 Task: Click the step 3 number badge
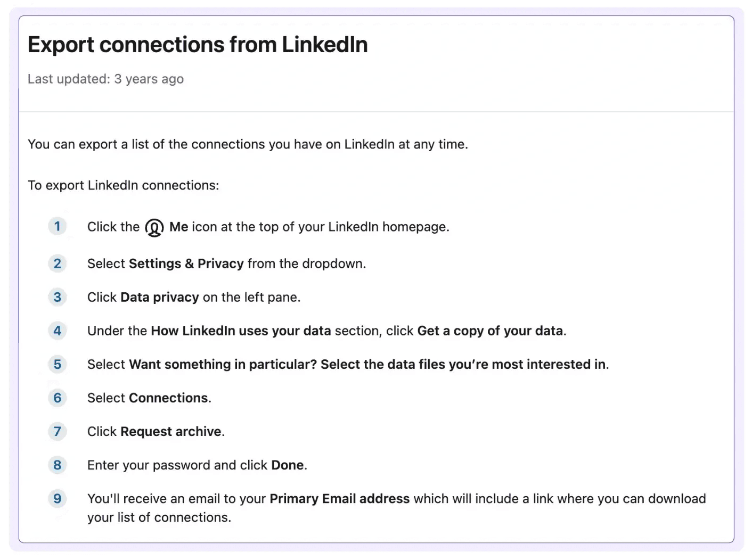click(58, 297)
